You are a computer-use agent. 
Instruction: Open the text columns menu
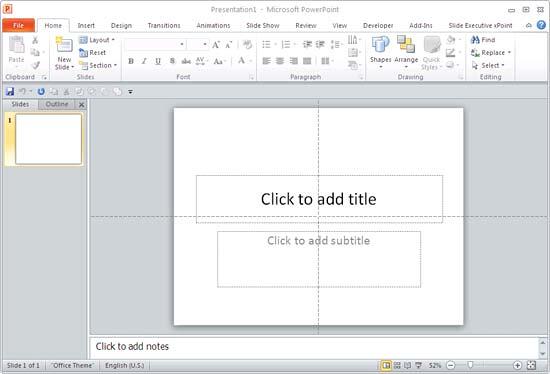click(327, 61)
